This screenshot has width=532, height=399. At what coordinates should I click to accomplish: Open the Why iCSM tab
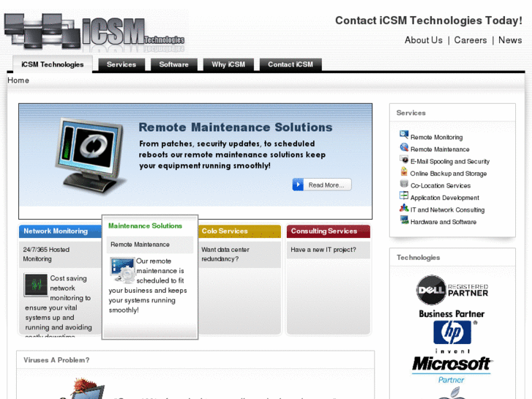(x=228, y=64)
